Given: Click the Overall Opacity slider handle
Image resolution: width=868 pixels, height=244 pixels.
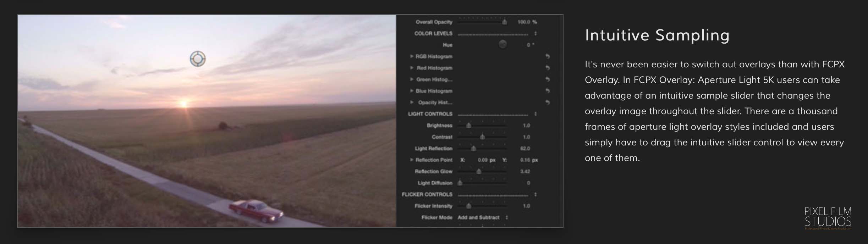Looking at the screenshot, I should (x=504, y=22).
